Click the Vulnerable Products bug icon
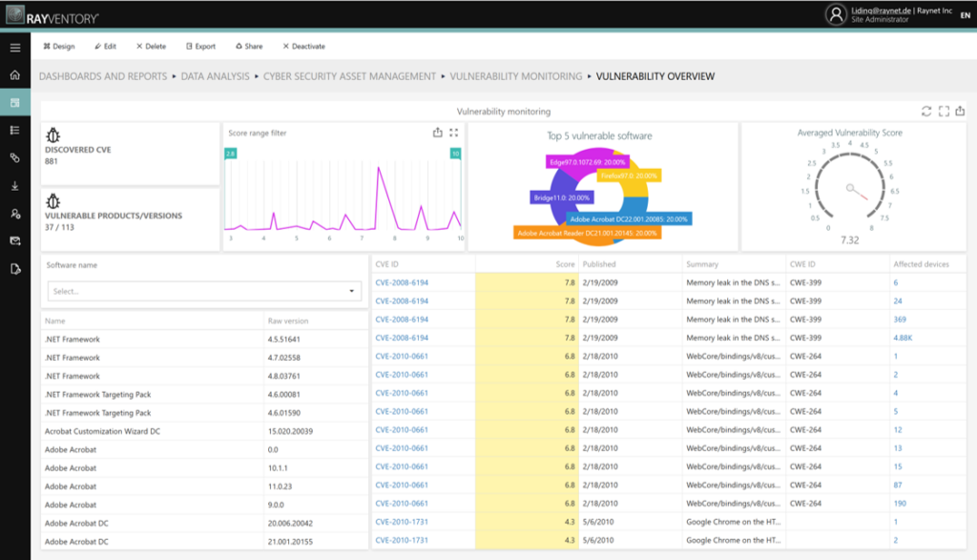Screen dimensions: 977x560 (53, 201)
